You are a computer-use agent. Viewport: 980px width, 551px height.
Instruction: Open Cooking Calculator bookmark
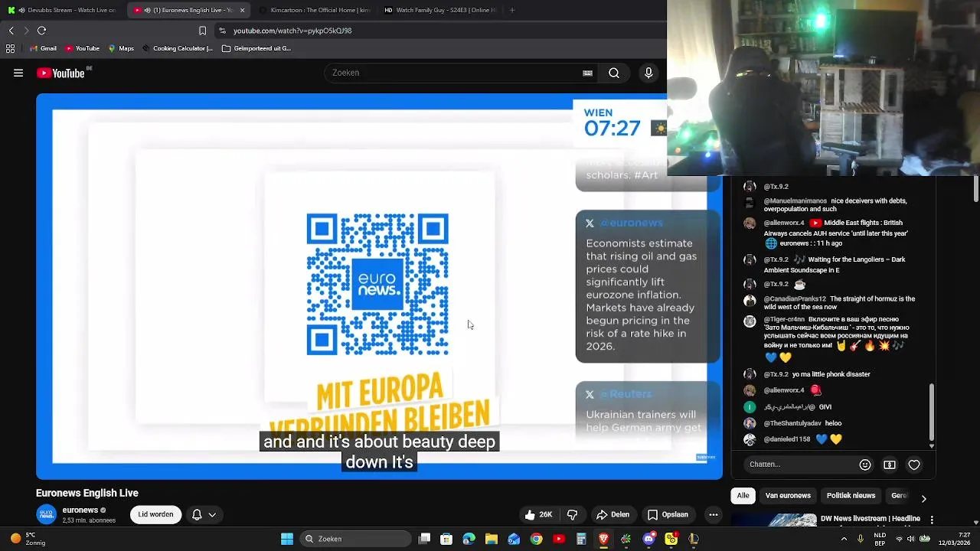click(x=178, y=48)
